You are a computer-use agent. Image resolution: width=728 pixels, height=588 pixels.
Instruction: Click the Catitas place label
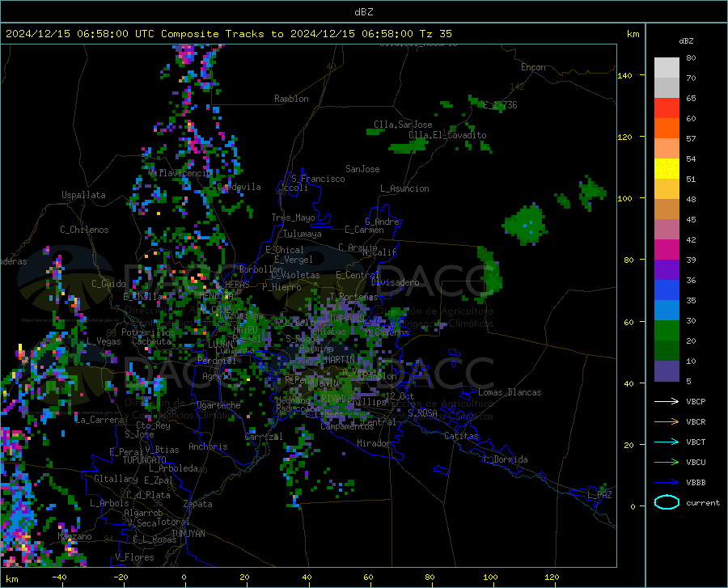[461, 436]
